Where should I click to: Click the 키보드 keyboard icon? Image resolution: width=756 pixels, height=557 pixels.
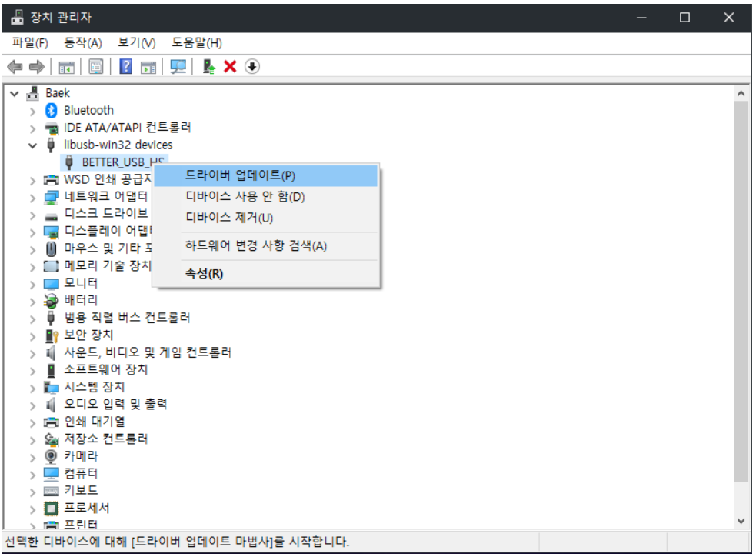51,491
